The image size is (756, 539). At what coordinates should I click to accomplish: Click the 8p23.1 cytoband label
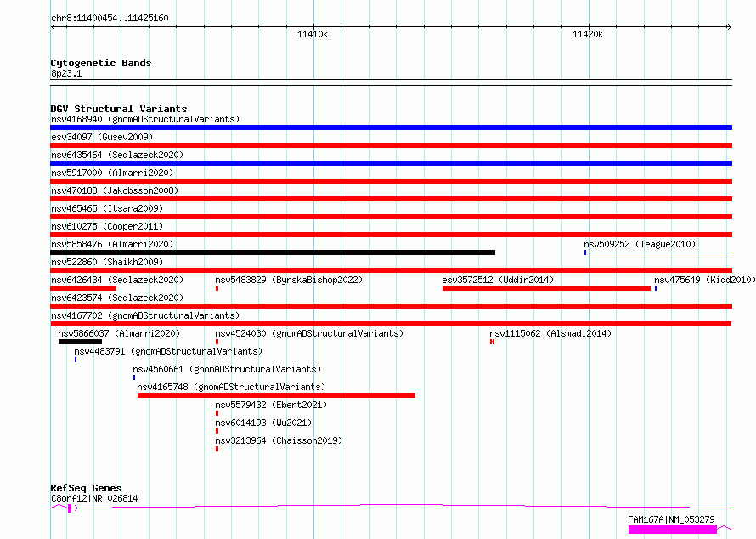66,73
